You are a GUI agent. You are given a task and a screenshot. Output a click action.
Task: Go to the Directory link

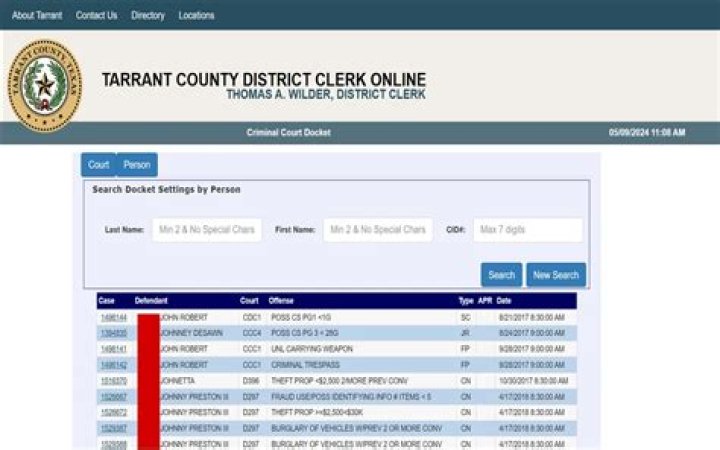click(x=148, y=15)
